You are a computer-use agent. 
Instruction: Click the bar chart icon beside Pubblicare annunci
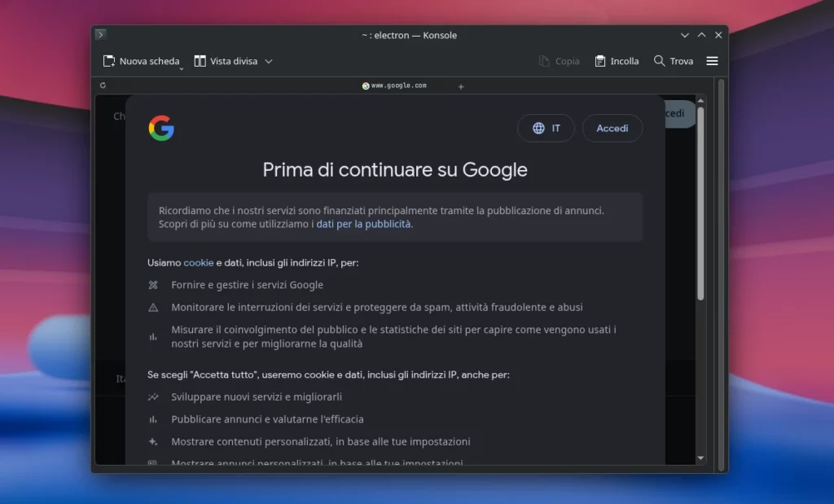(153, 419)
